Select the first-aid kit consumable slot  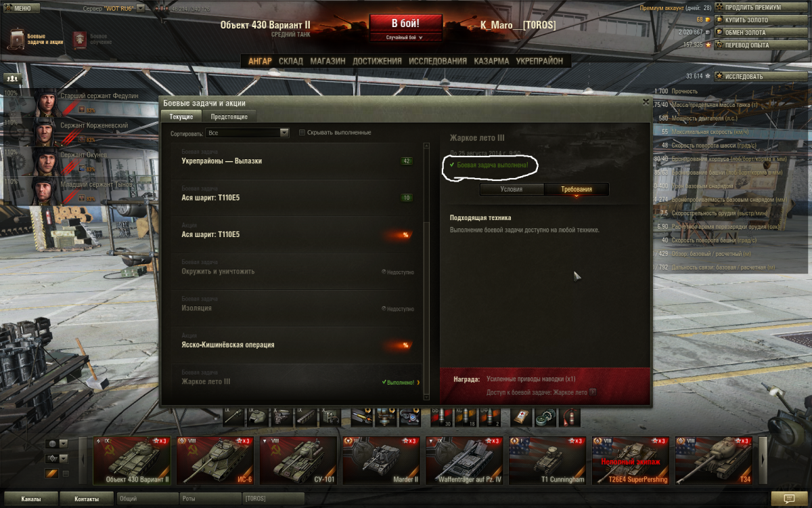click(x=520, y=417)
